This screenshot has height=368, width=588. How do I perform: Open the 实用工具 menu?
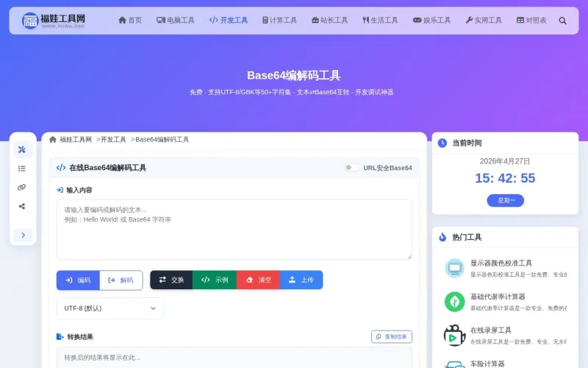[x=484, y=21]
